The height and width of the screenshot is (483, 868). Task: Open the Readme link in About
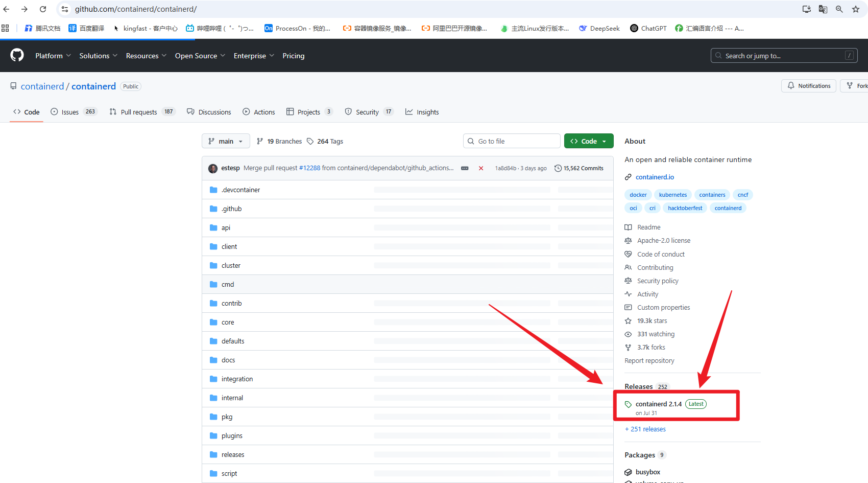tap(648, 227)
